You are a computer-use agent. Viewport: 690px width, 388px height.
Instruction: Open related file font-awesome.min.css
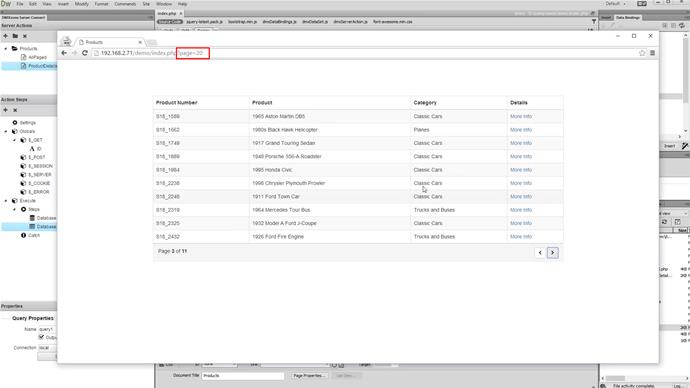click(393, 22)
